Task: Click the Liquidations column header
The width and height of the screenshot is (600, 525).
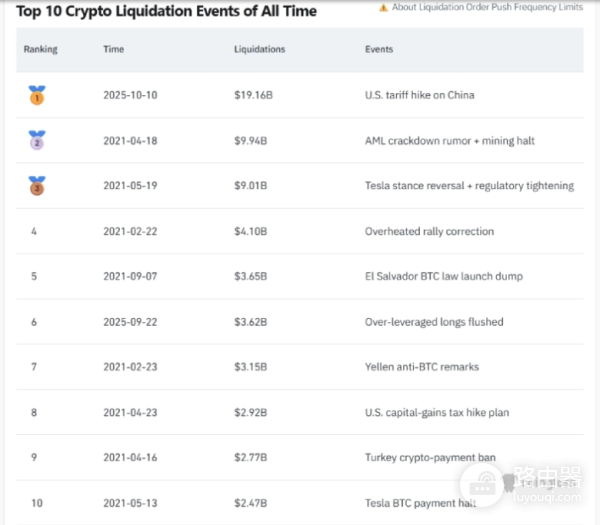Action: [x=259, y=49]
